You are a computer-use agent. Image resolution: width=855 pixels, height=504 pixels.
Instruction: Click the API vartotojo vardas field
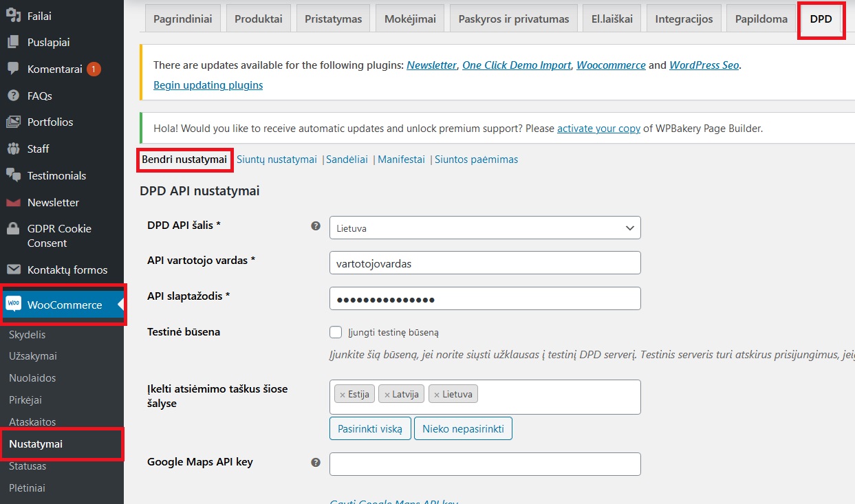click(485, 263)
